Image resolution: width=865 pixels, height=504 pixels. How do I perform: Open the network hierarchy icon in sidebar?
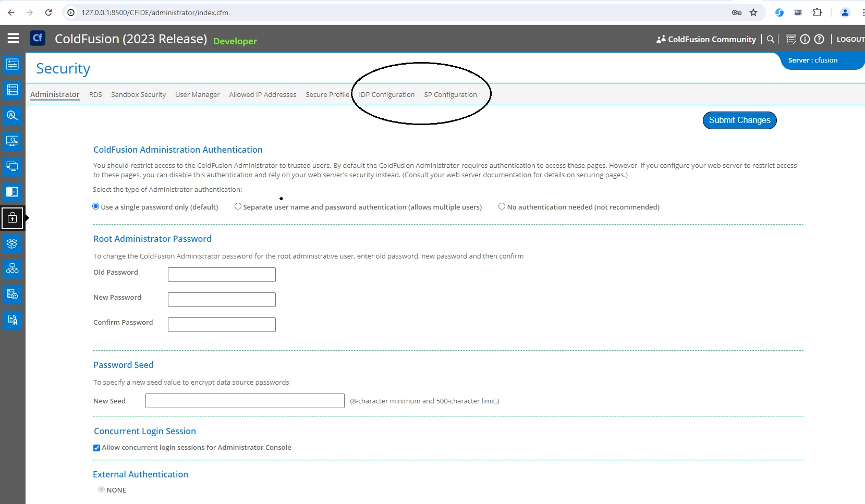coord(12,269)
